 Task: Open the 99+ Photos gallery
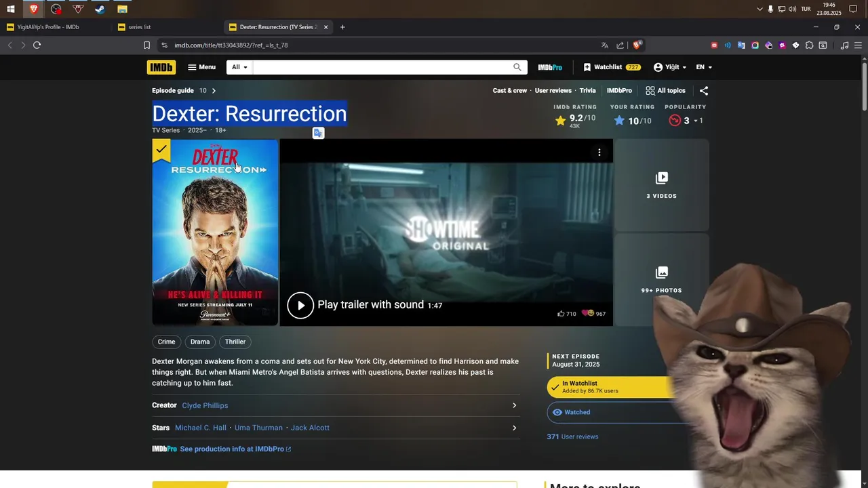[x=661, y=280]
